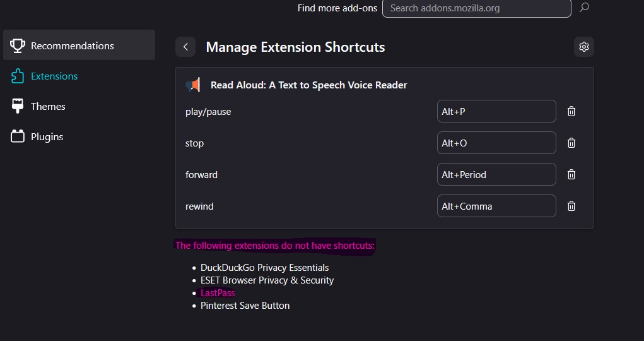
Task: Remove the stop shortcut using trash icon
Action: tap(571, 143)
